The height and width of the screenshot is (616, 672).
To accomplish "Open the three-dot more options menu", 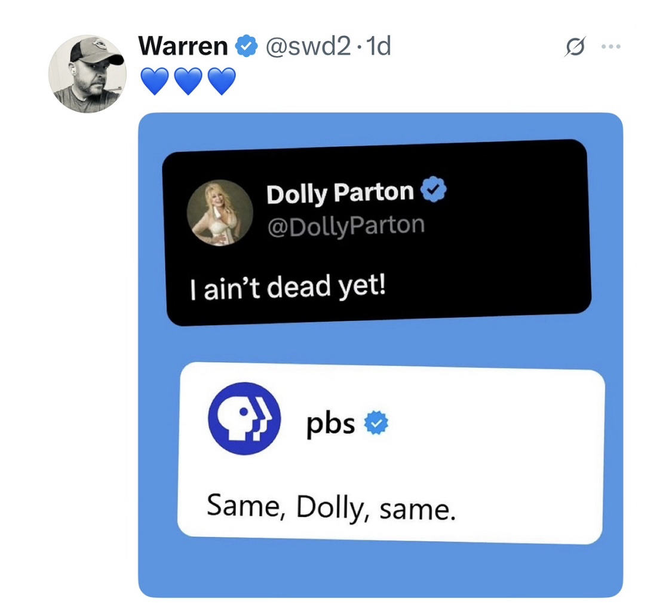I will (x=610, y=46).
